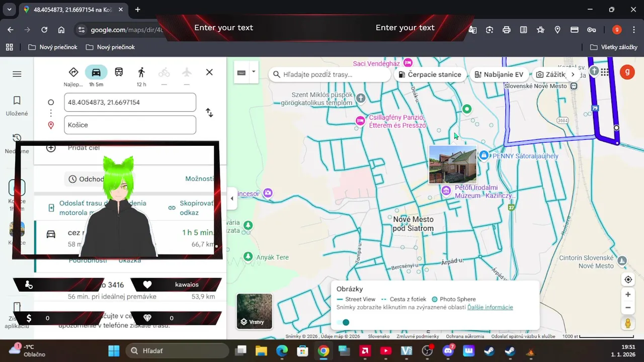The height and width of the screenshot is (362, 644).
Task: Zoom in the map
Action: click(628, 295)
